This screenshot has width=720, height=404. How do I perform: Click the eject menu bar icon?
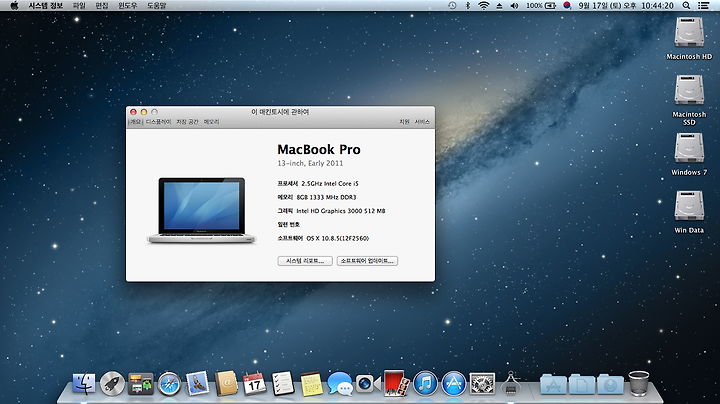tap(499, 6)
